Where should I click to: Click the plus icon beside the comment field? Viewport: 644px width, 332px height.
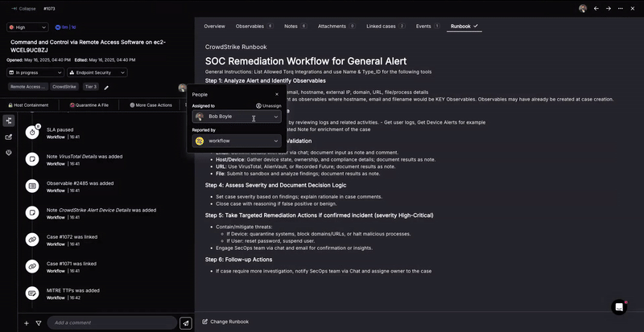coord(26,322)
